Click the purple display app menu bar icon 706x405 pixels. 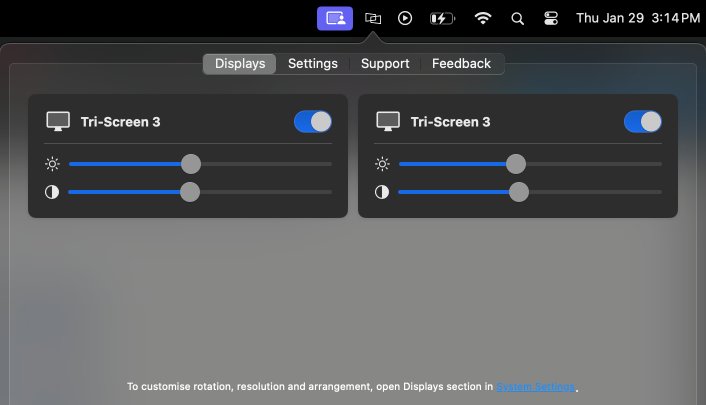click(335, 18)
